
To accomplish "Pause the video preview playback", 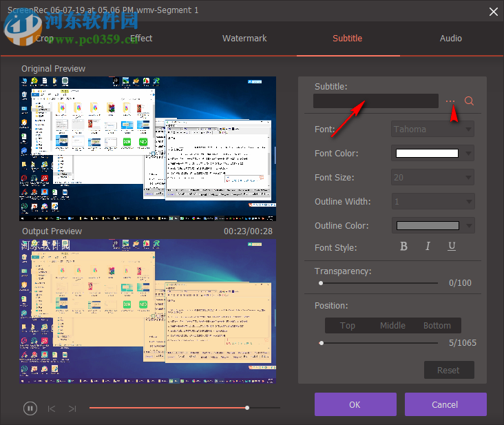I will pyautogui.click(x=30, y=408).
